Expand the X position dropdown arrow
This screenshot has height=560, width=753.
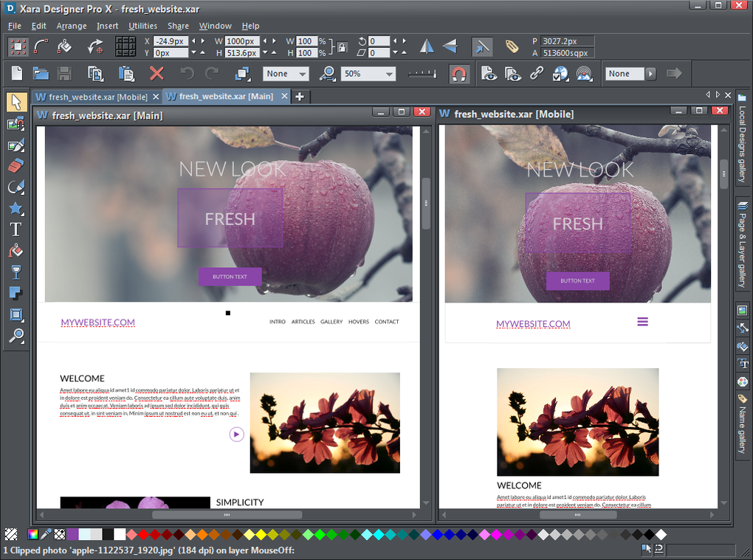click(x=193, y=41)
